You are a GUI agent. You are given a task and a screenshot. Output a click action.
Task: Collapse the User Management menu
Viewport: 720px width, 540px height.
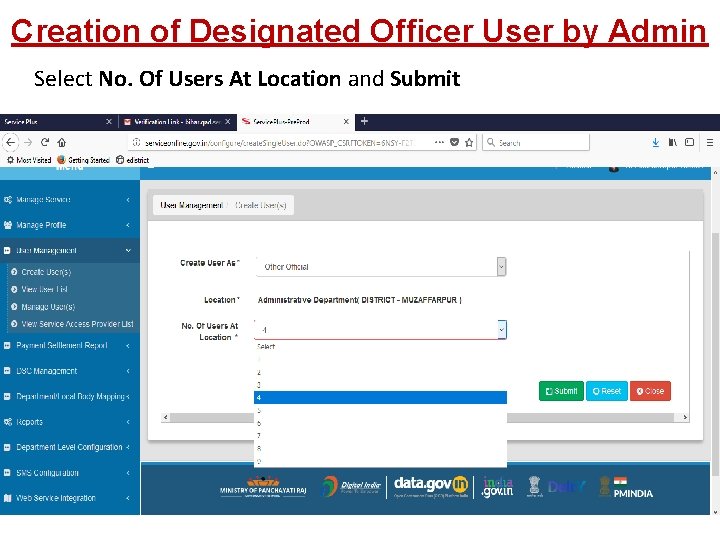click(x=69, y=250)
